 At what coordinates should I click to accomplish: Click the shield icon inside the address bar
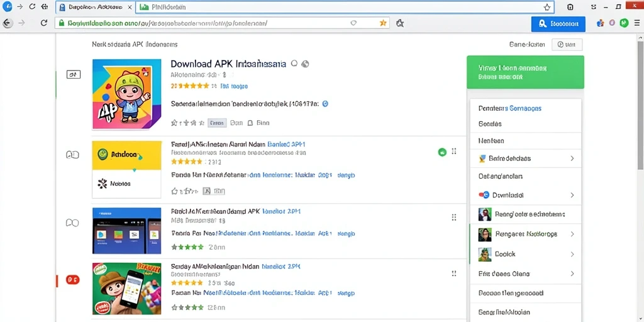pyautogui.click(x=353, y=23)
